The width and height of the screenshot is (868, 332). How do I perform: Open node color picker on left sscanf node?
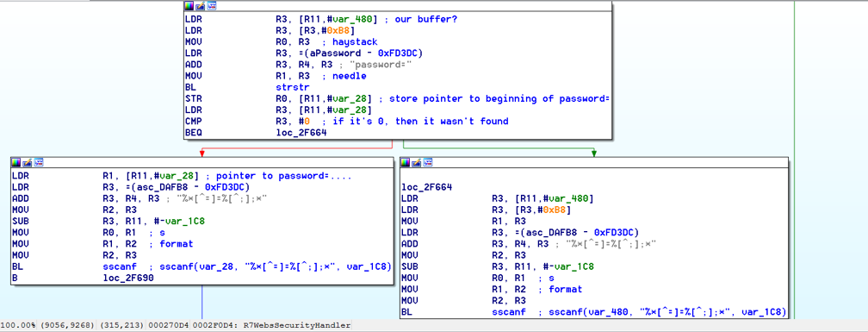16,162
